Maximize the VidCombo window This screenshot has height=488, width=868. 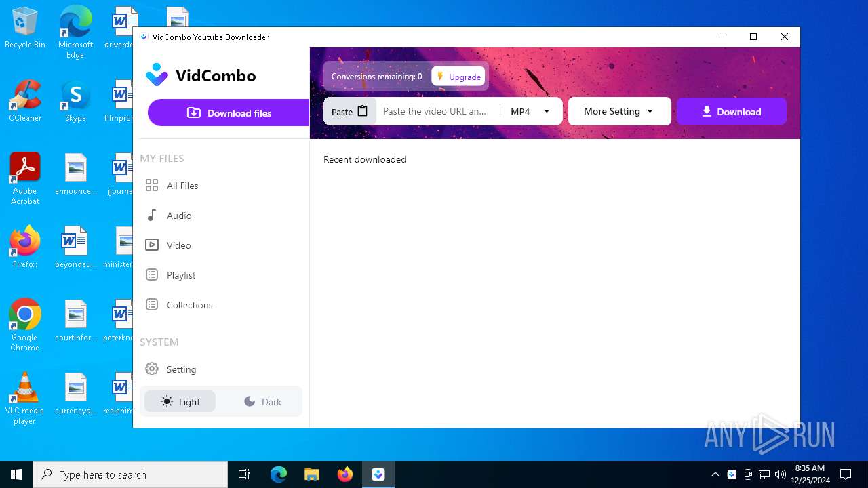753,37
